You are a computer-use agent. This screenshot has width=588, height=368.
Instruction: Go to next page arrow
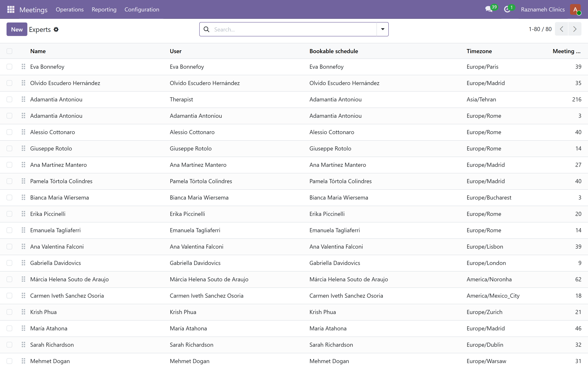coord(575,29)
